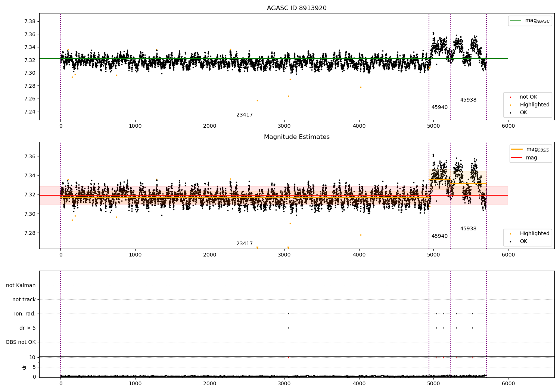This screenshot has width=560, height=392.
Task: Click y-axis tick 7.24 on top plot
Action: tap(30, 112)
